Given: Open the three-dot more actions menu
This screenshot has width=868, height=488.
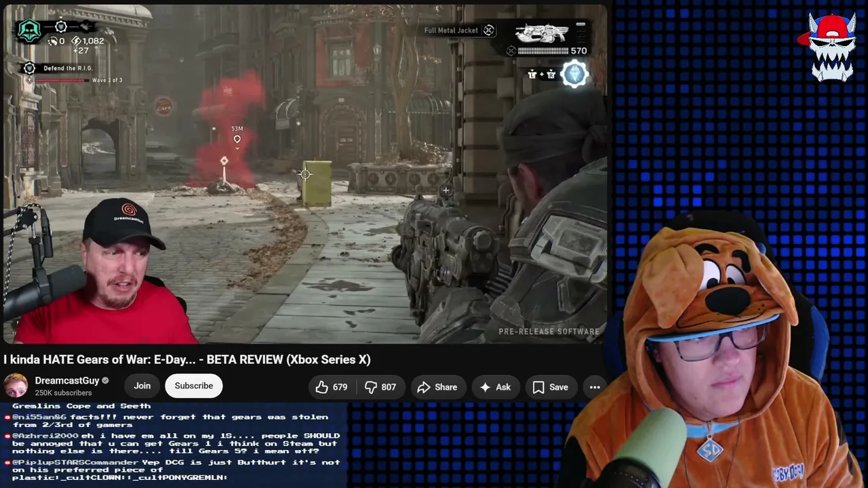Looking at the screenshot, I should 595,387.
